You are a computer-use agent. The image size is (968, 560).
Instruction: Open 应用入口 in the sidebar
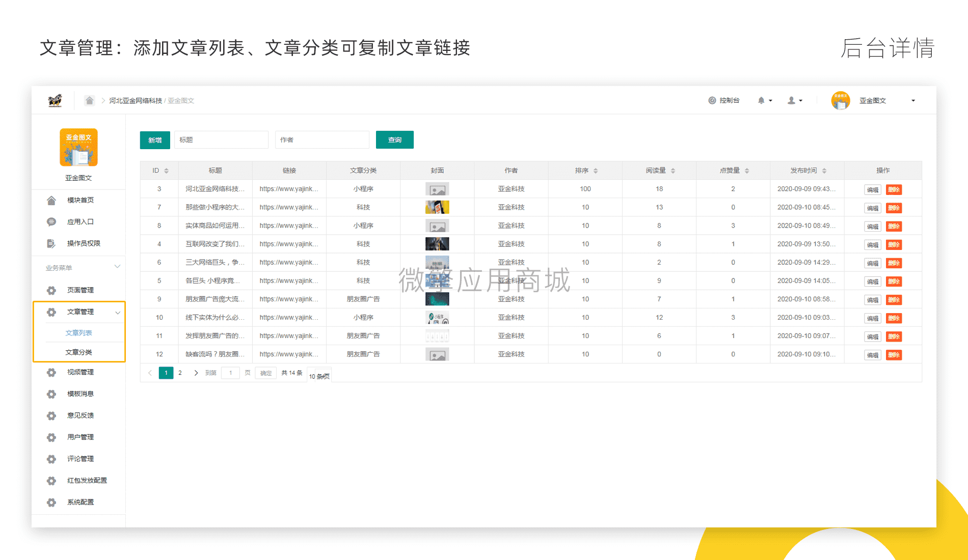click(80, 222)
